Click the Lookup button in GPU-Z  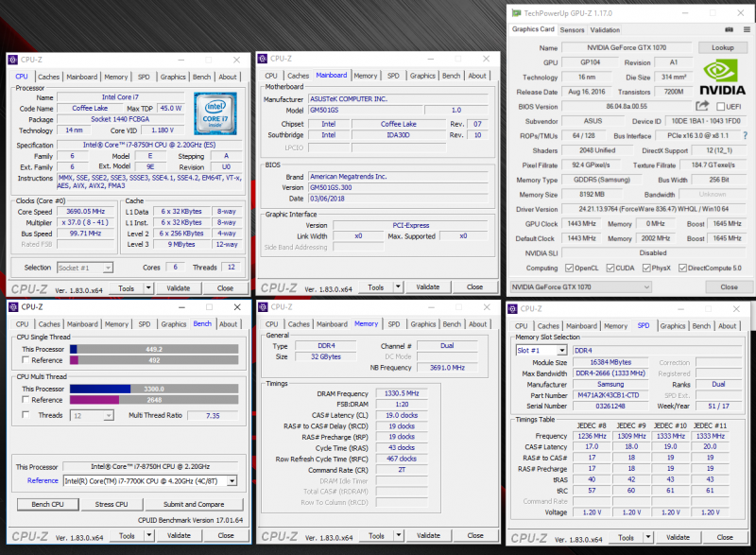pos(722,47)
